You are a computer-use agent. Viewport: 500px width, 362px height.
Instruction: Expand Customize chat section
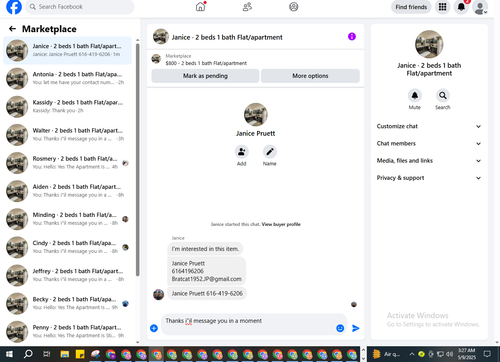pyautogui.click(x=429, y=126)
